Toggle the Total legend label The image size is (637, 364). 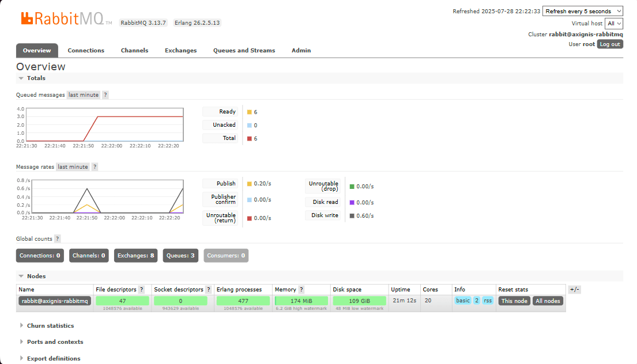221,138
